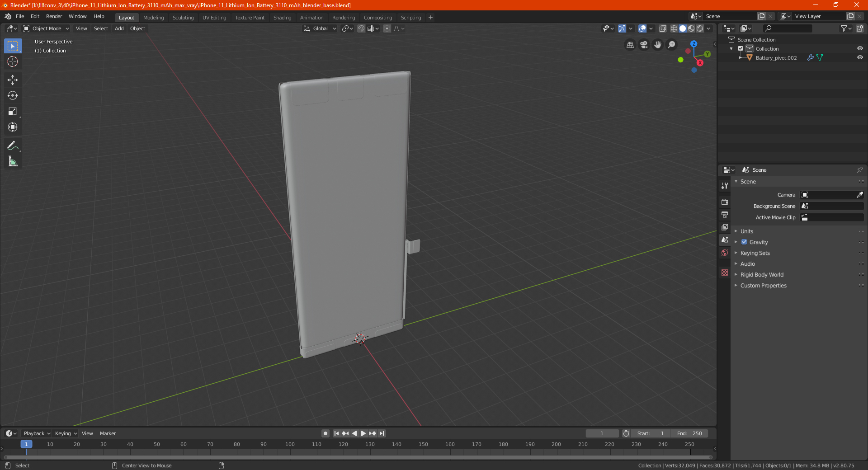
Task: Expand the Rigid Body World panel
Action: coord(762,274)
